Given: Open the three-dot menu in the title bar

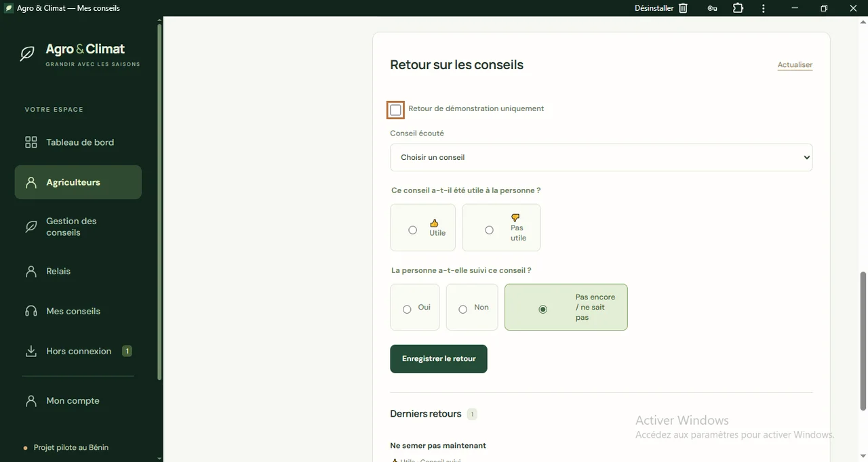Looking at the screenshot, I should click(x=764, y=8).
